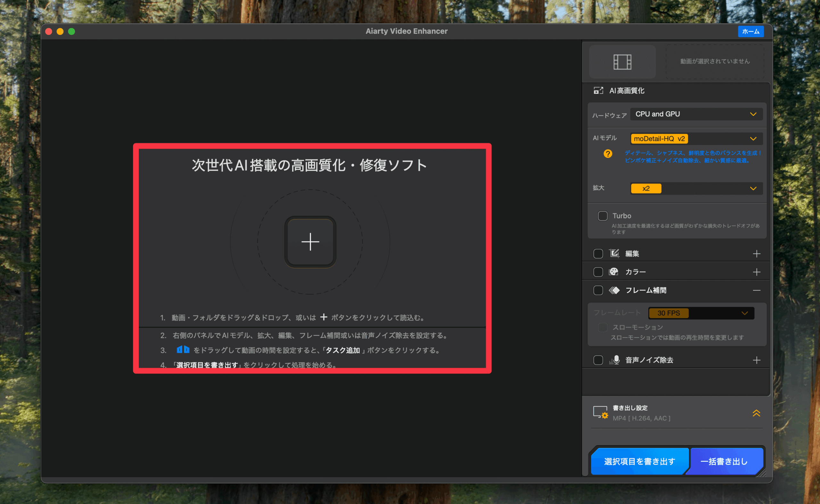Screen dimensions: 820x504
Task: Click the ホーム button in the title bar
Action: click(750, 31)
